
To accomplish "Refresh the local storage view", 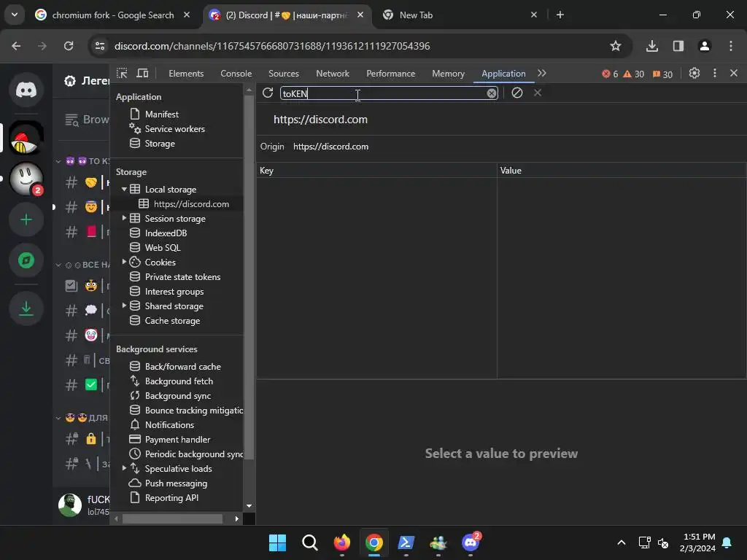I will 268,93.
